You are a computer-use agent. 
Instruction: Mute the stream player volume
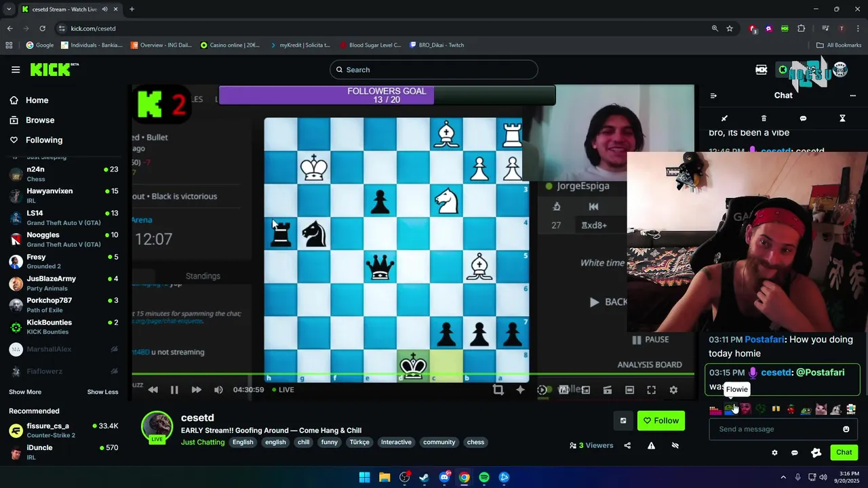218,390
